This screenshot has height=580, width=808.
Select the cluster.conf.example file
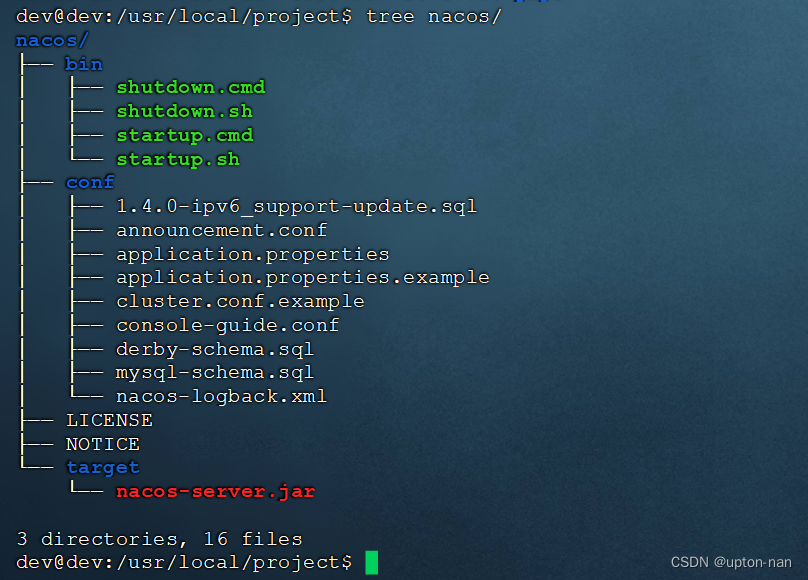[x=240, y=301]
